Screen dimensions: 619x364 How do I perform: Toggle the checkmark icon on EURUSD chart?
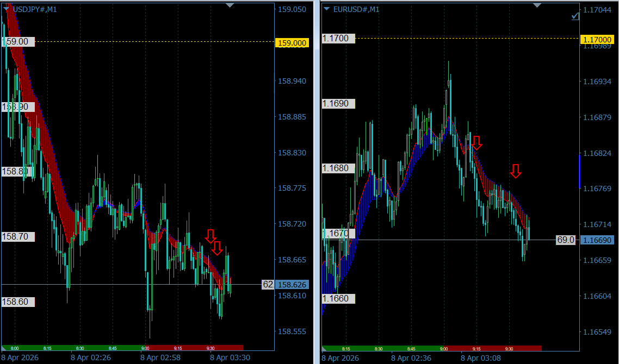tap(575, 17)
